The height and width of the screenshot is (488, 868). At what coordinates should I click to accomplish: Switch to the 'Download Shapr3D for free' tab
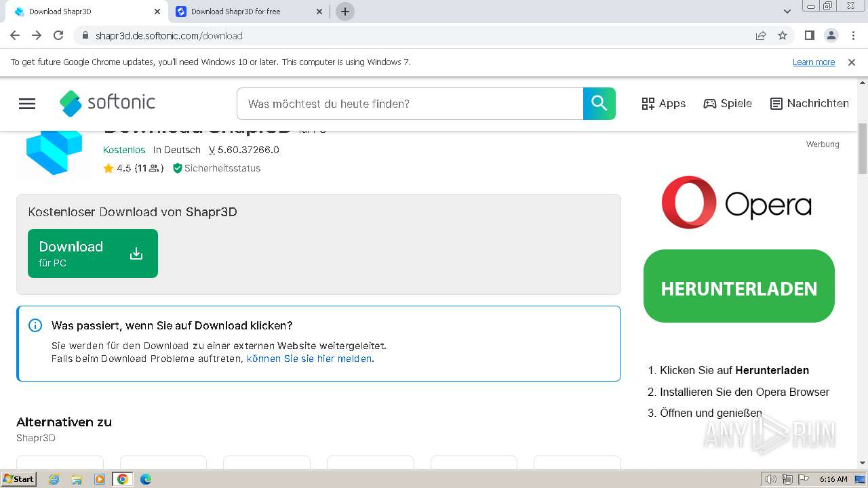pyautogui.click(x=250, y=12)
